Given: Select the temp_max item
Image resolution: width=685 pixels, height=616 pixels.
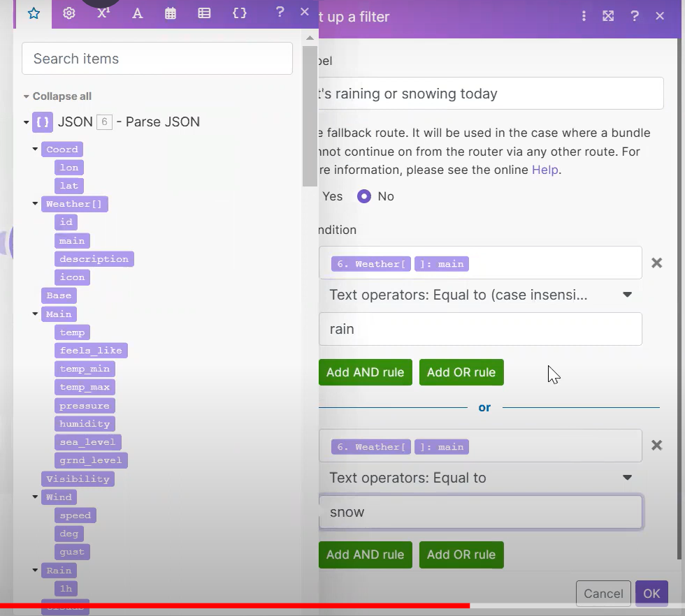Looking at the screenshot, I should coord(85,387).
